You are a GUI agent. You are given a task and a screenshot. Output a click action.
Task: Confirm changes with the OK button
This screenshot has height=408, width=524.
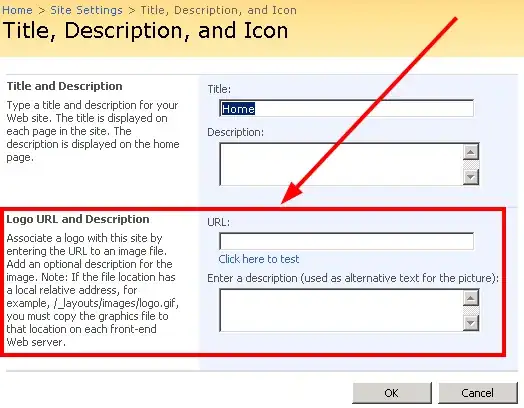pos(392,393)
